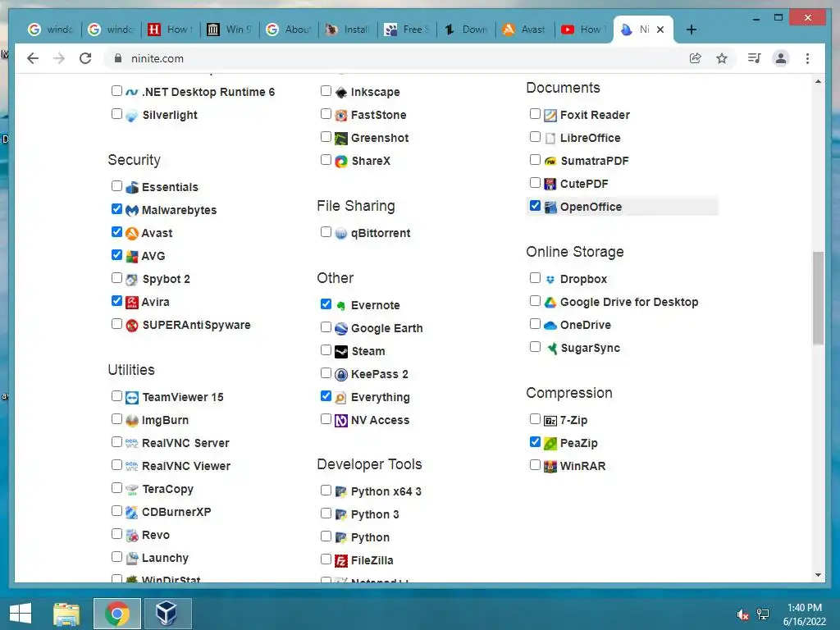Click the Steam icon
Image resolution: width=840 pixels, height=630 pixels.
340,351
